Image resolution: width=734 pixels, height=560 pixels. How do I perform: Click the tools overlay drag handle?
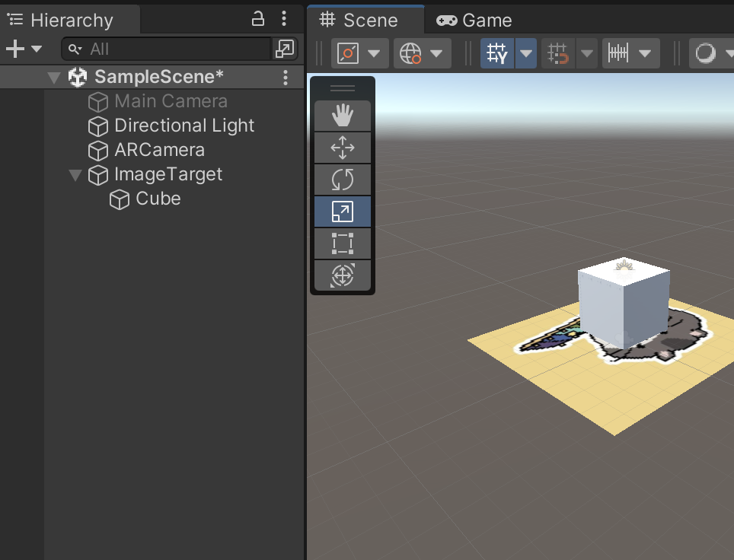tap(342, 88)
